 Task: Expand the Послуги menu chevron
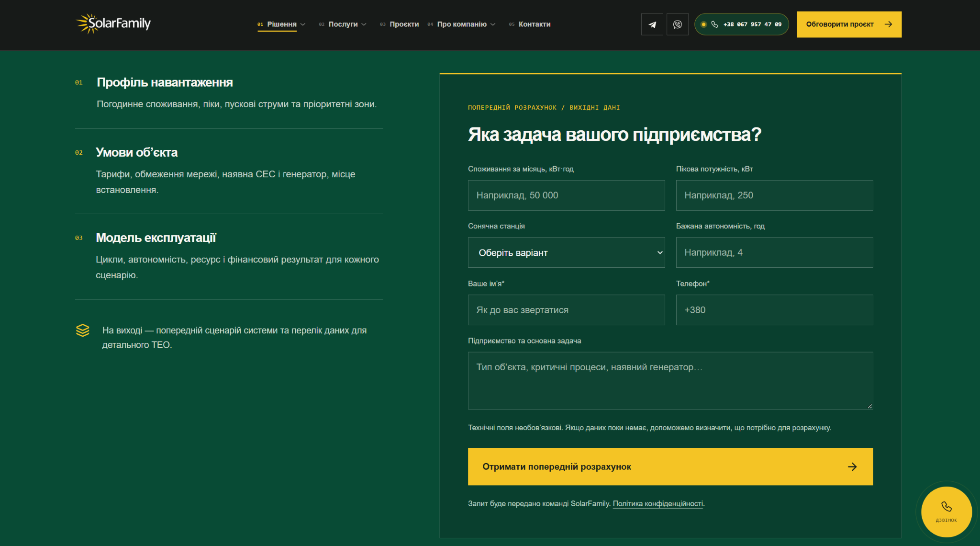[364, 24]
